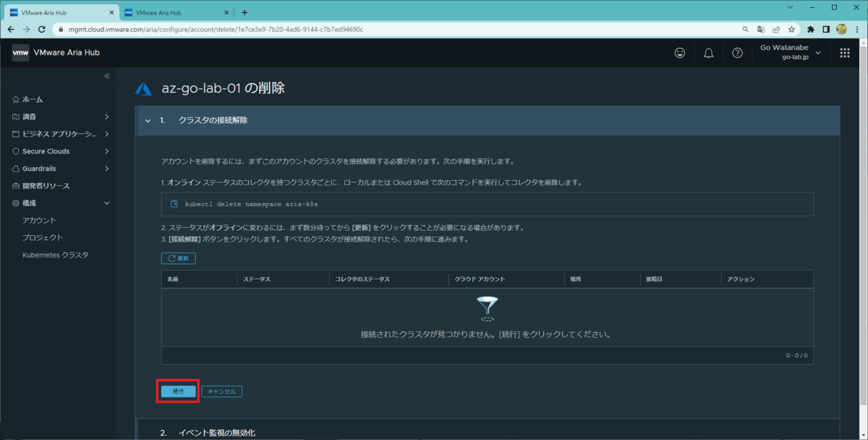Open the Chrome profile avatar
This screenshot has width=868, height=440.
coord(841,30)
